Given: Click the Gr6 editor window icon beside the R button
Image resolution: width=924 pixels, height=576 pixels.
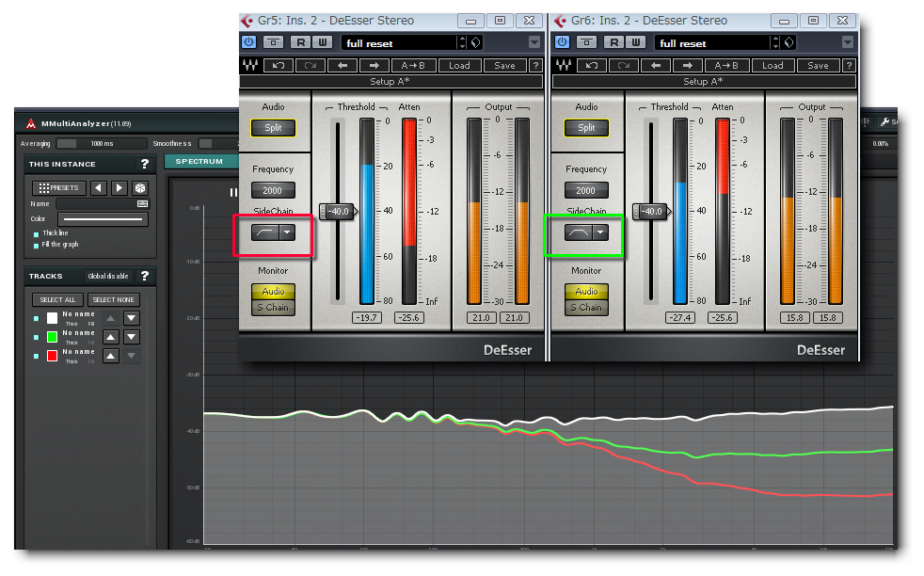Looking at the screenshot, I should (x=586, y=42).
